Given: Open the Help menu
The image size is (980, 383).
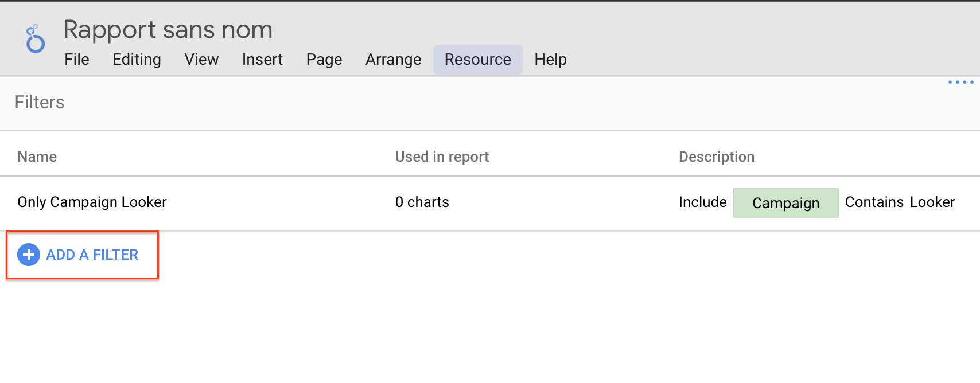Looking at the screenshot, I should (x=550, y=60).
